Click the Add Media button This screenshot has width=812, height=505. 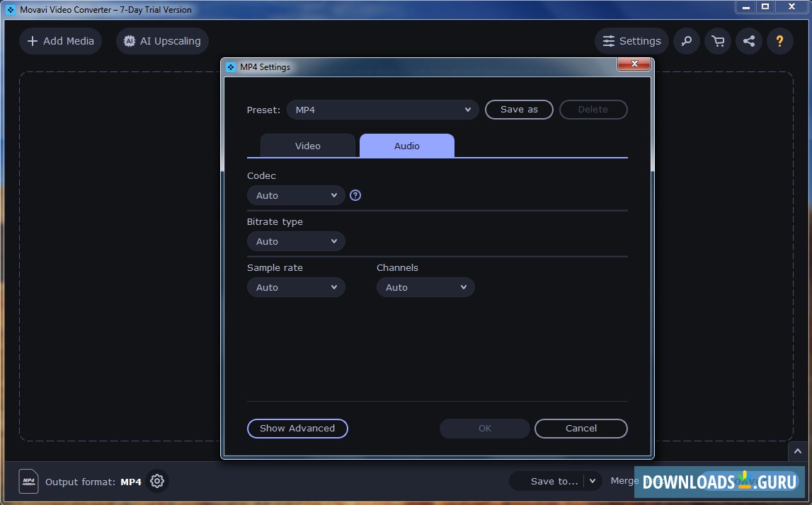tap(61, 41)
